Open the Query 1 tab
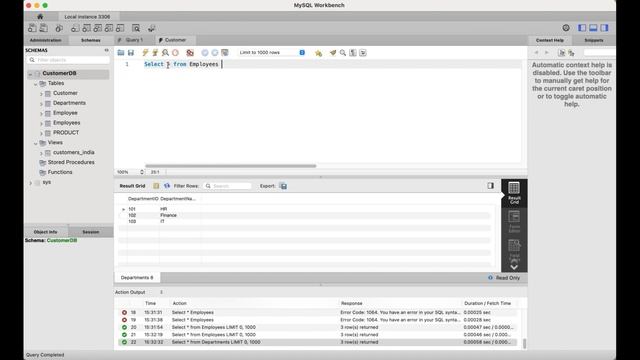Image resolution: width=640 pixels, height=360 pixels. (134, 40)
